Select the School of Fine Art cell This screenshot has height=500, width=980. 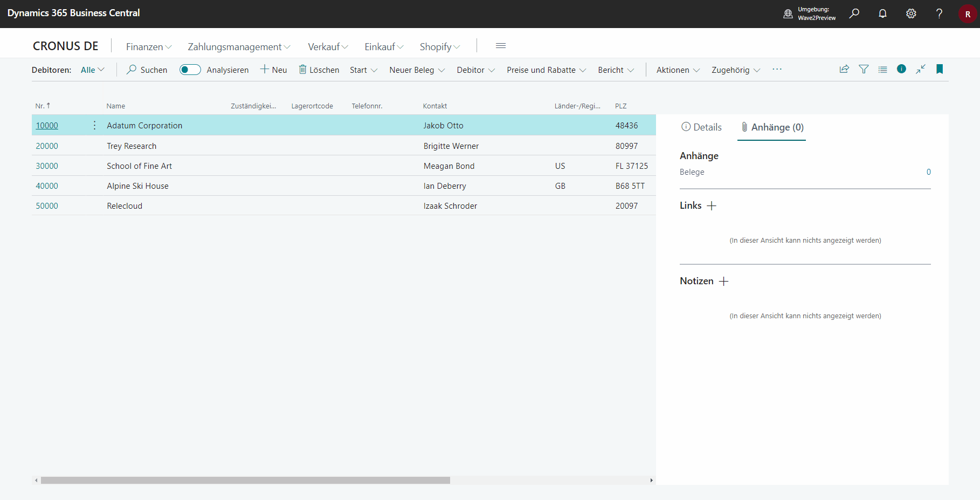coord(139,166)
